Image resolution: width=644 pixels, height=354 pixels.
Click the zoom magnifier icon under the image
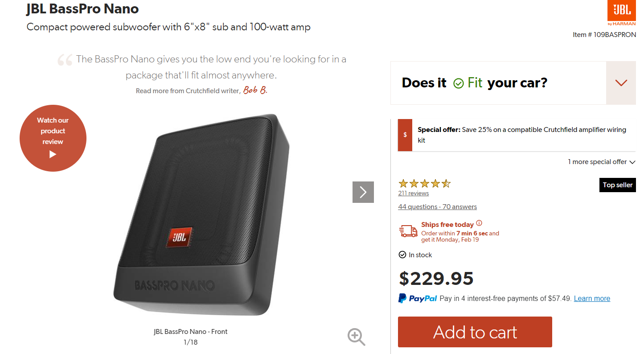click(356, 337)
